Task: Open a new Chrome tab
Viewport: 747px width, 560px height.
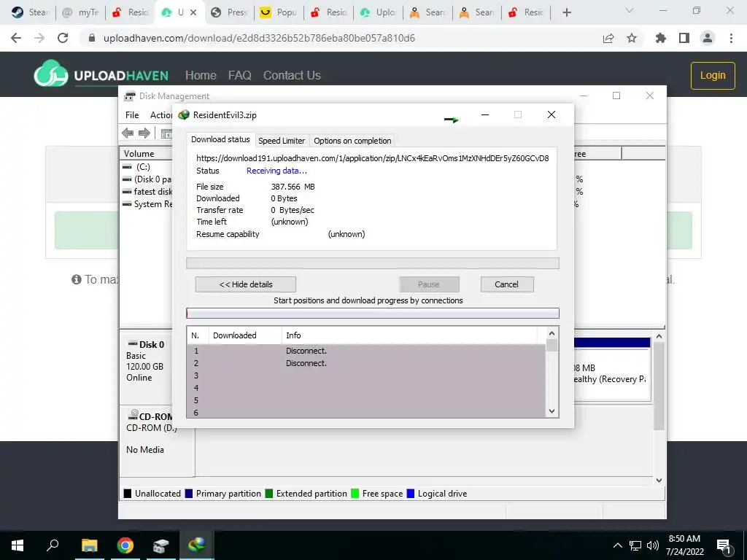Action: pos(566,12)
